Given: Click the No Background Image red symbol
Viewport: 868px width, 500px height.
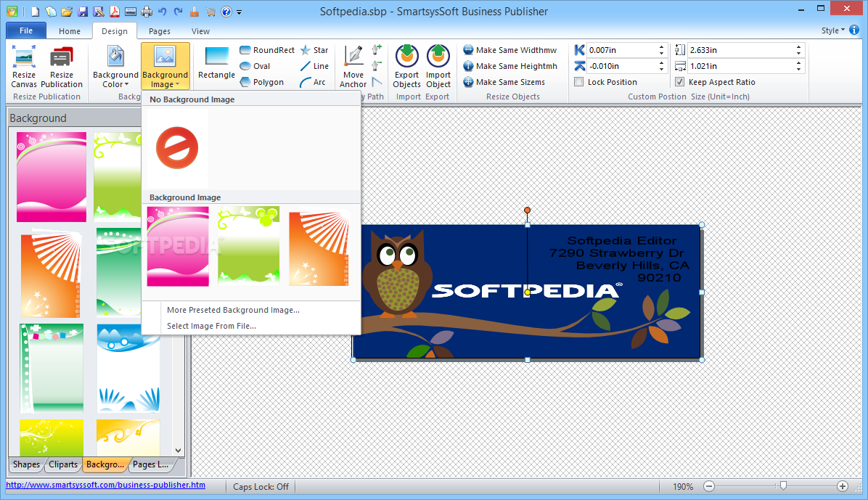Looking at the screenshot, I should [x=177, y=148].
